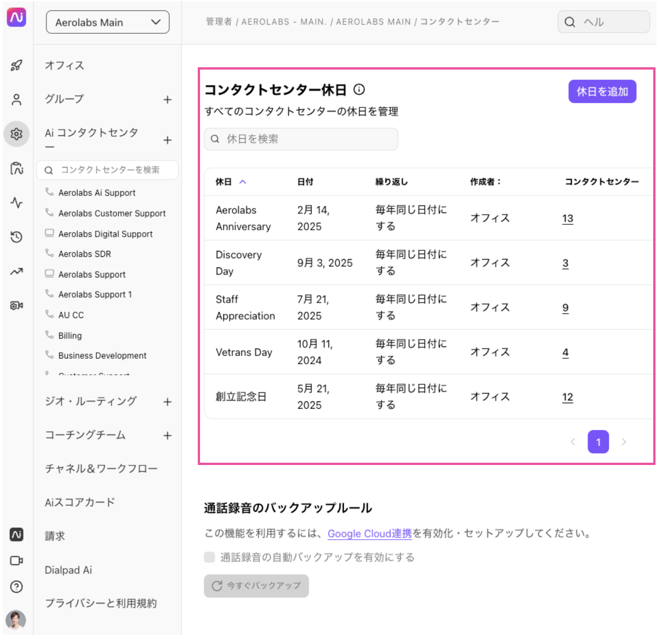Image resolution: width=672 pixels, height=638 pixels.
Task: Click the Aerolabs Anniversary holiday name
Action: [244, 218]
